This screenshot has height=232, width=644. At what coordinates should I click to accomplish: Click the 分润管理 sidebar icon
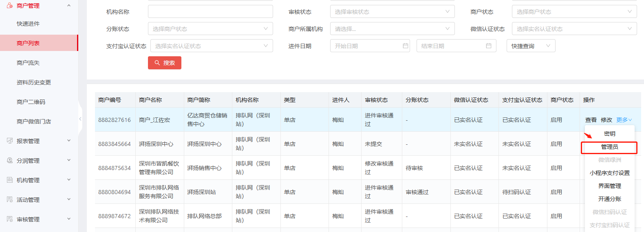pos(10,160)
